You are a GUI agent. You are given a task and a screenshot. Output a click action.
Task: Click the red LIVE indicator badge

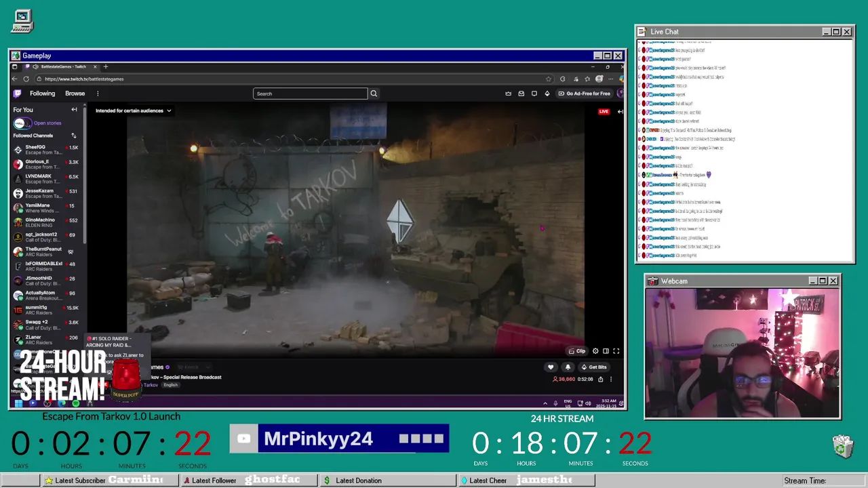coord(604,111)
